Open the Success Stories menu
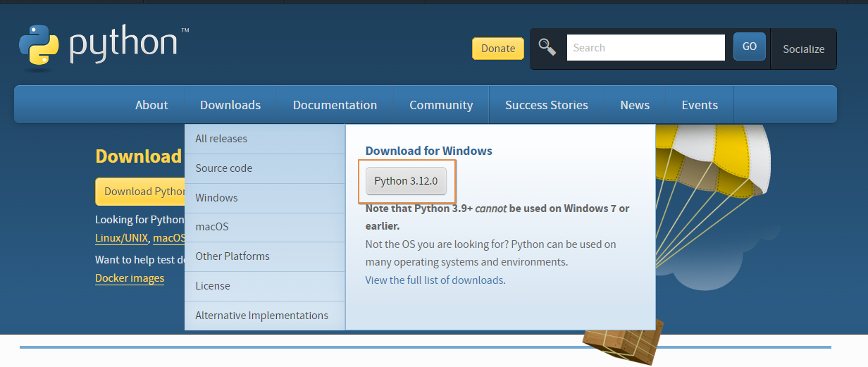This screenshot has width=868, height=367. [547, 105]
